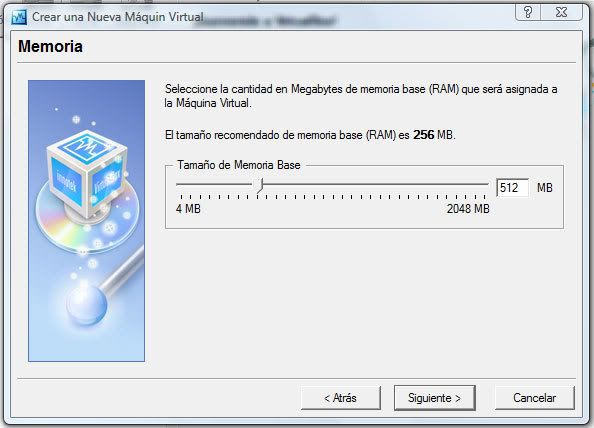Click slider track right of the handle
The width and height of the screenshot is (594, 428).
376,184
